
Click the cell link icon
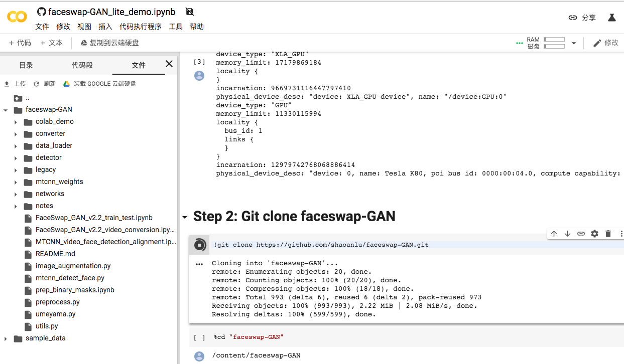point(581,234)
